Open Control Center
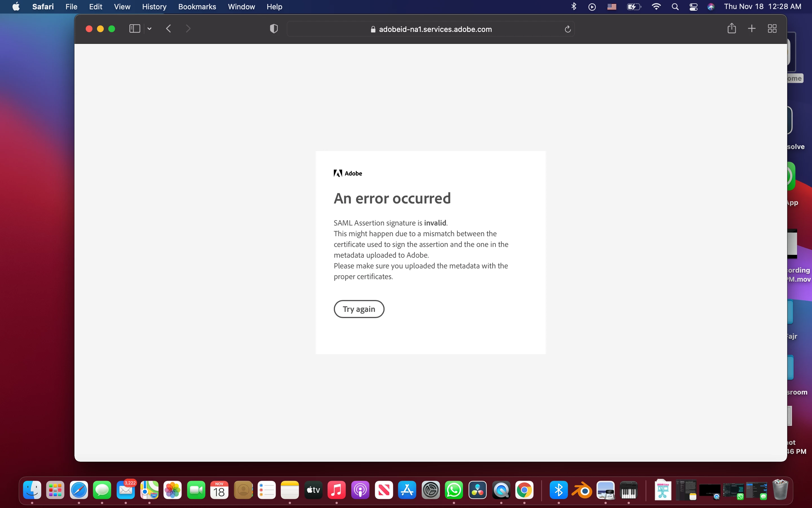Viewport: 812px width, 508px height. click(x=694, y=7)
